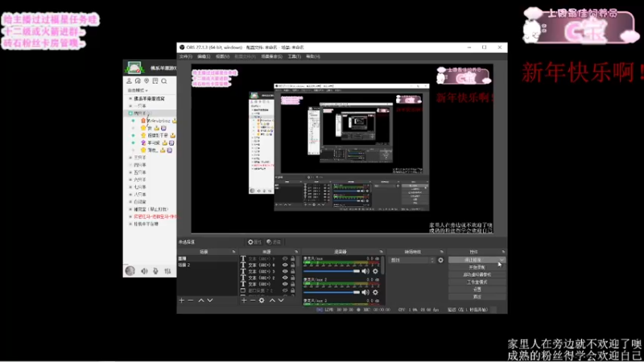Screen dimensions: 644x362
Task: Adjust the 麦克风/Aux 2 volume slider
Action: point(332,292)
